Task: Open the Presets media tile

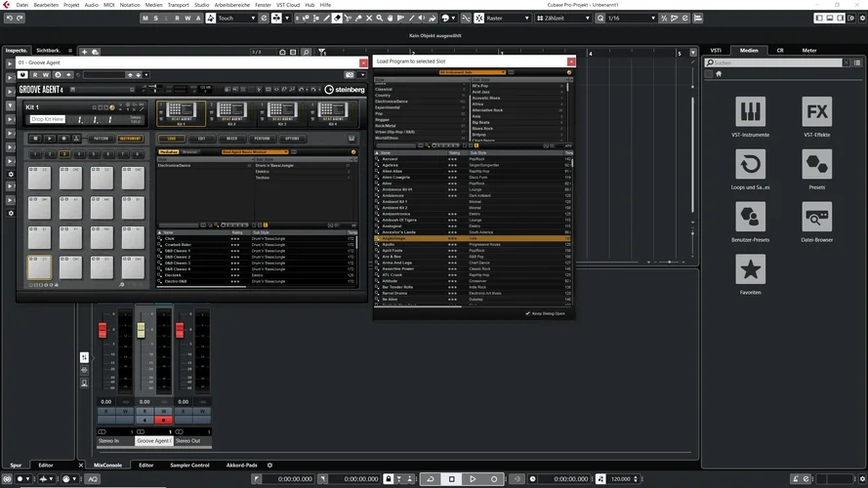Action: (x=816, y=164)
